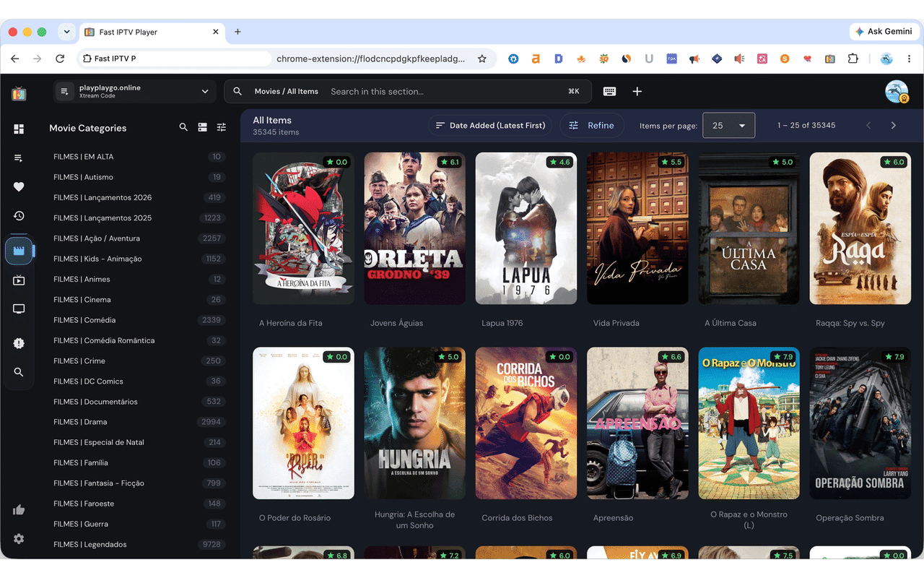Screen dimensions: 924x578
Task: Select FILMES | DC Comics category
Action: [137, 381]
